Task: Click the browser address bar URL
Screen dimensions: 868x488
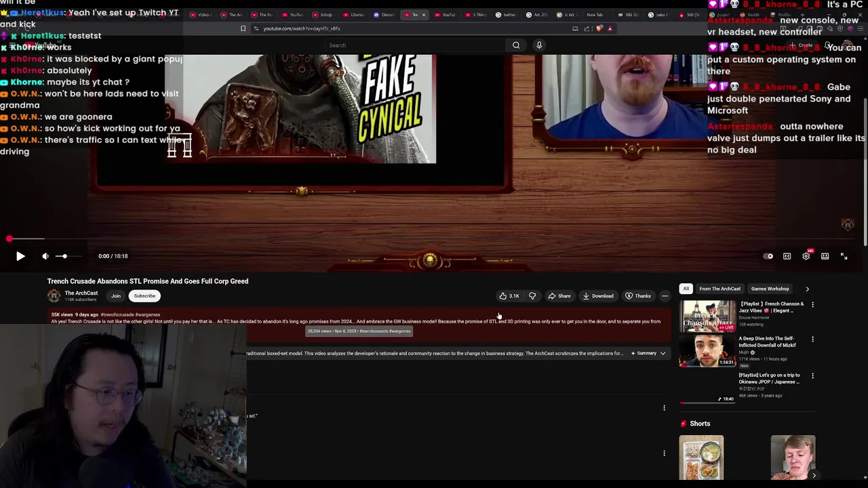Action: (302, 28)
